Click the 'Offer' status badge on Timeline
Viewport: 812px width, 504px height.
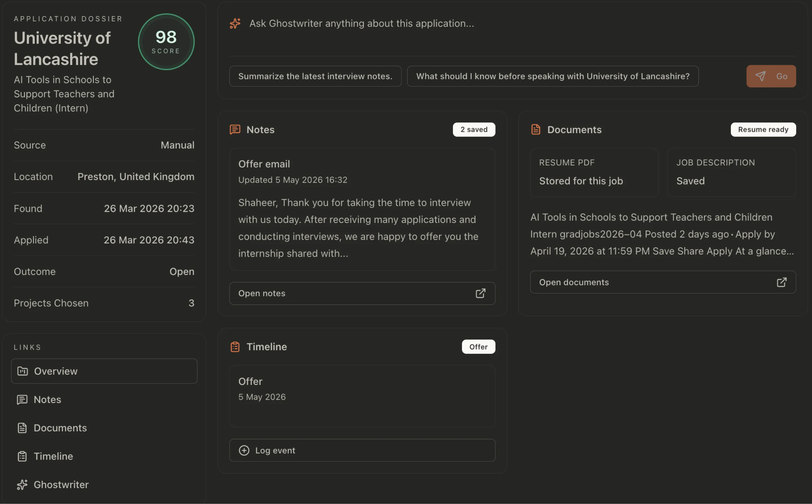(478, 347)
